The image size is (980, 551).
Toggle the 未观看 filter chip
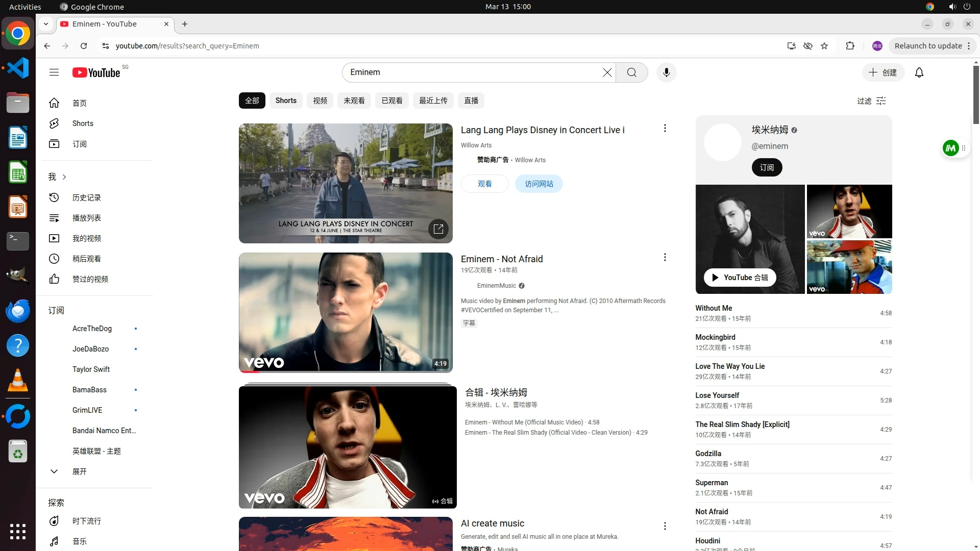pyautogui.click(x=354, y=101)
